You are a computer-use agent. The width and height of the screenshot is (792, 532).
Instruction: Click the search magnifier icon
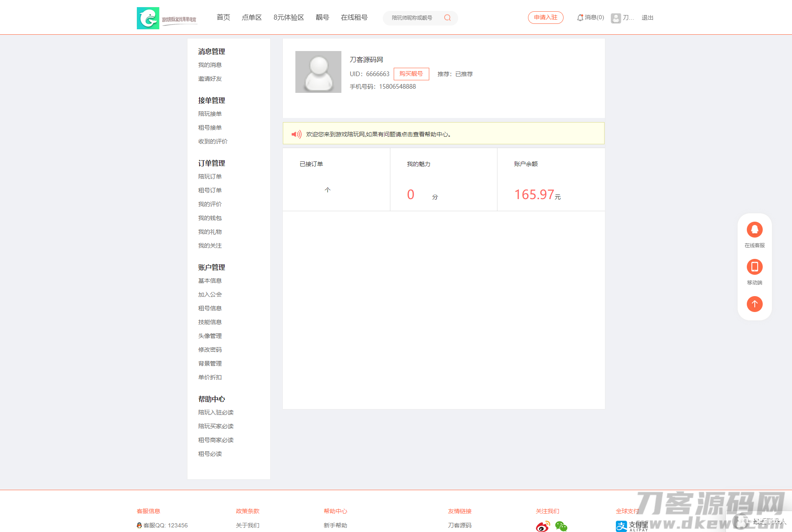pyautogui.click(x=447, y=18)
